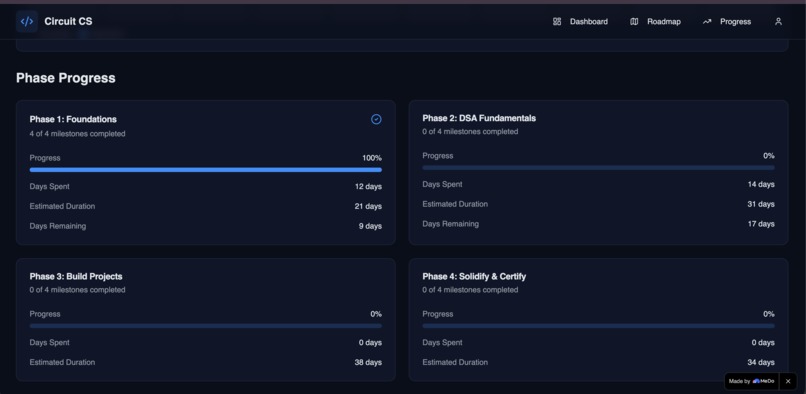Open the Progress nav item
Image resolution: width=806 pixels, height=394 pixels.
(727, 22)
